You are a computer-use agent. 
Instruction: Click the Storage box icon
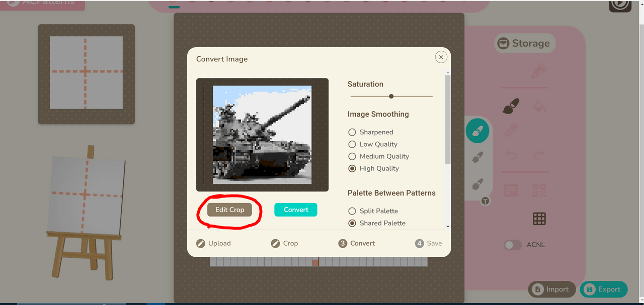(504, 43)
